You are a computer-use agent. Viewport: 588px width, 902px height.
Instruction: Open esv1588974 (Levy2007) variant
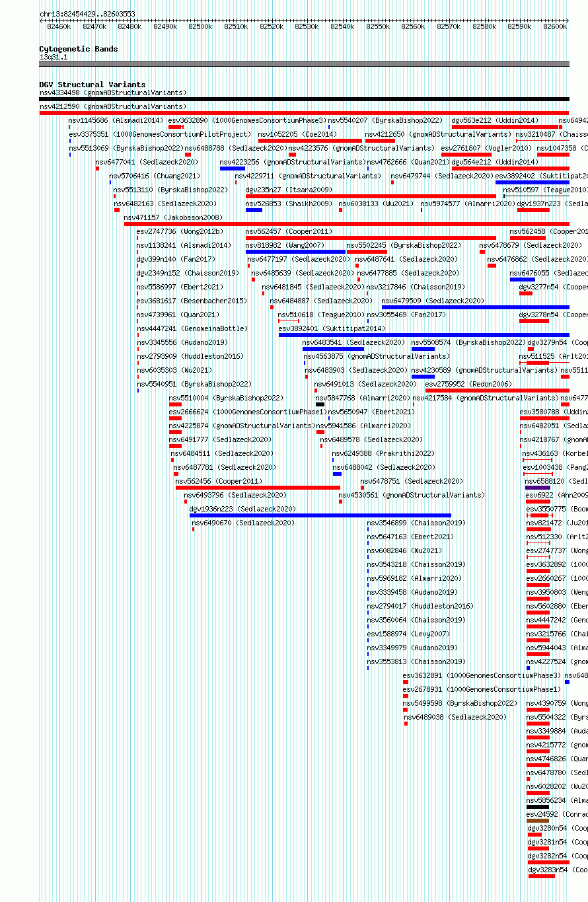tap(408, 634)
